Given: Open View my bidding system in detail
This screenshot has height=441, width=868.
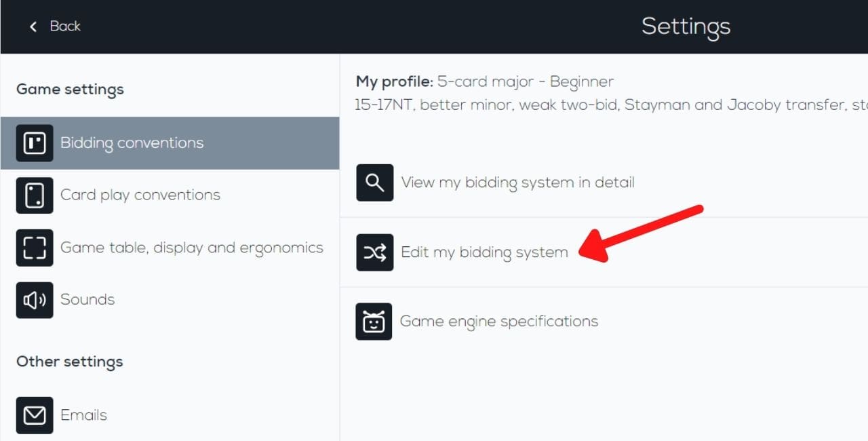Looking at the screenshot, I should click(x=518, y=183).
